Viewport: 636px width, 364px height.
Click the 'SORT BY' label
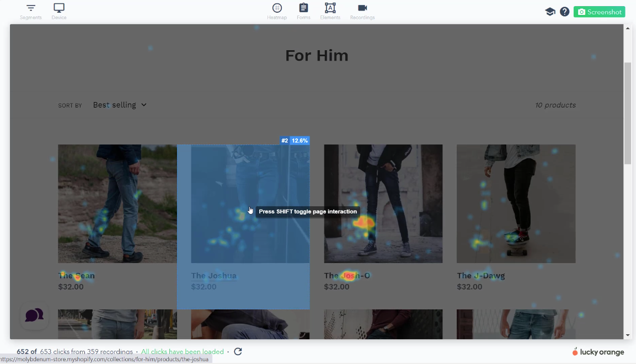click(x=70, y=105)
